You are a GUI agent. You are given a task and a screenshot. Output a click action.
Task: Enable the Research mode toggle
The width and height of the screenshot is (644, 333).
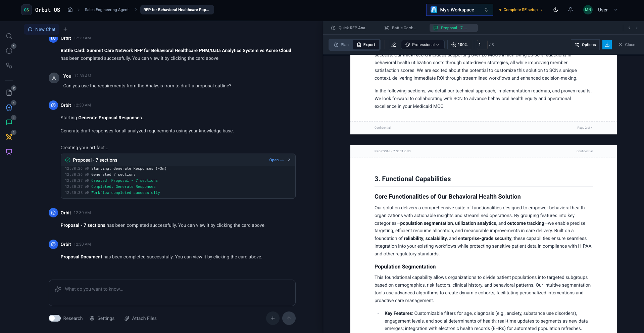pyautogui.click(x=54, y=318)
